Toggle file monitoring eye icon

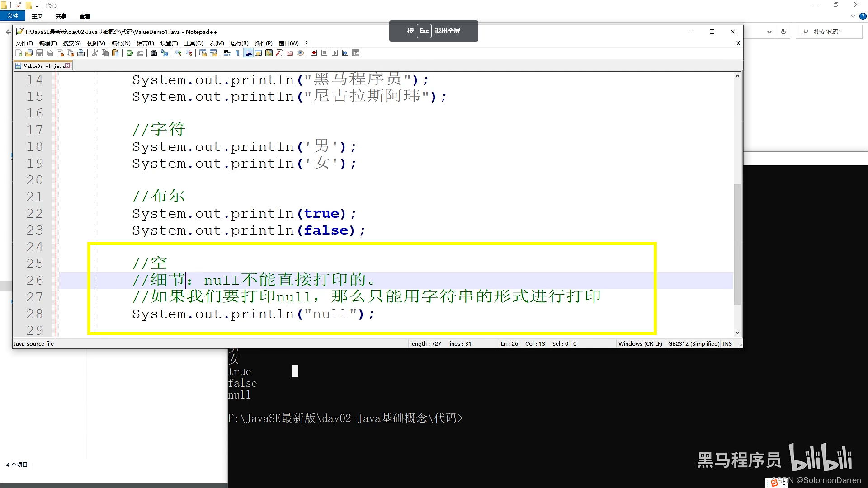coord(300,53)
